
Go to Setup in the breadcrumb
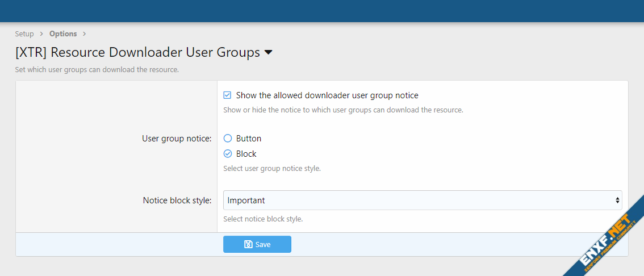24,34
